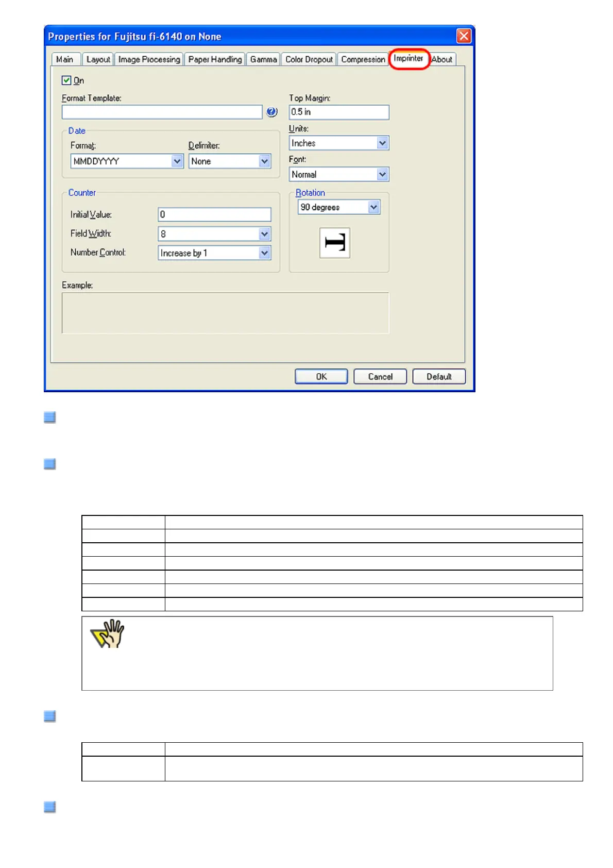Screen dimensions: 613x868
Task: Click the Format Template help icon
Action: pos(271,112)
